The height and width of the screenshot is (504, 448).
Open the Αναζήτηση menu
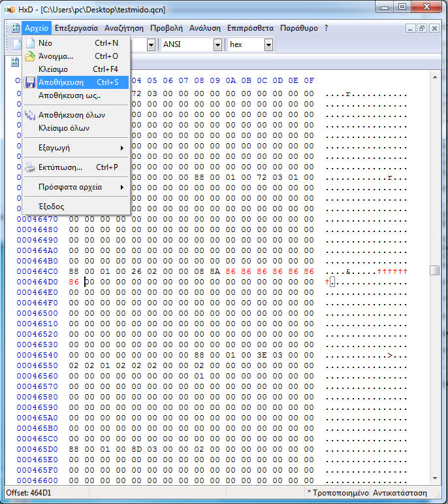124,29
